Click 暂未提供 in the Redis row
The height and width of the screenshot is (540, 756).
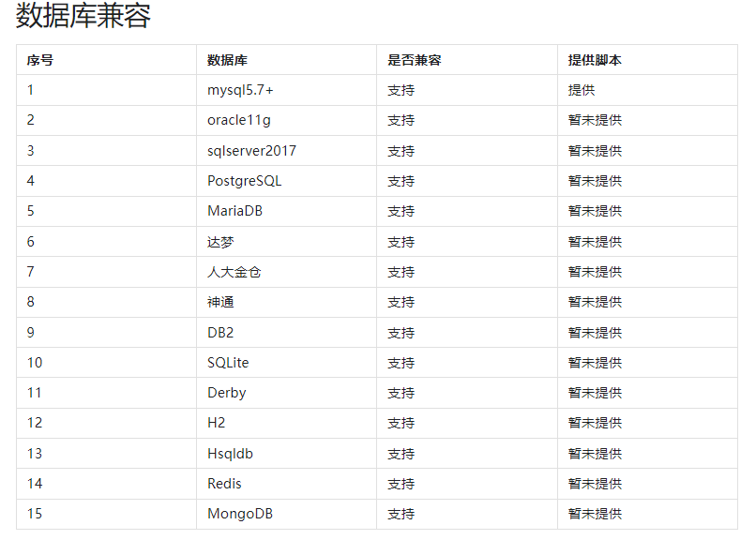pos(595,484)
